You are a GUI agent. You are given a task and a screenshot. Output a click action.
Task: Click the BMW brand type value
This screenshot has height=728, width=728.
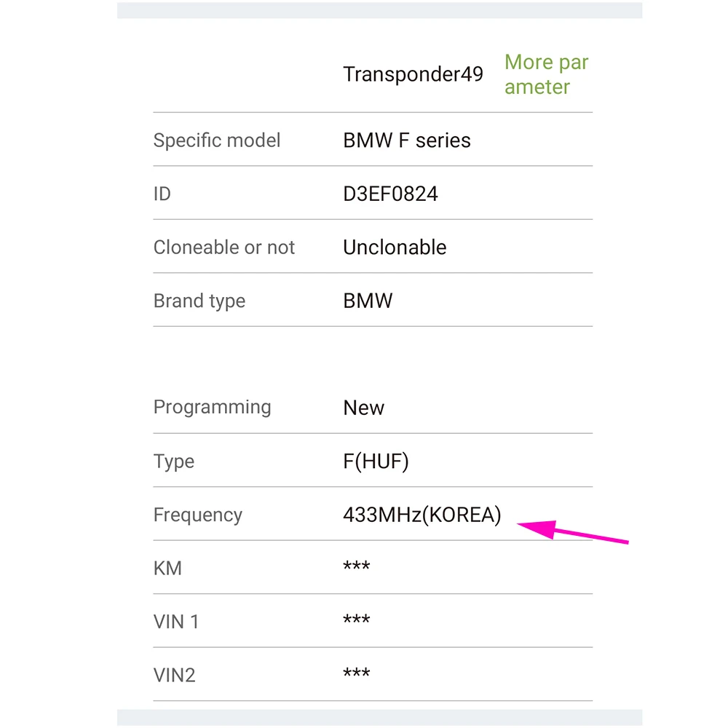(368, 301)
